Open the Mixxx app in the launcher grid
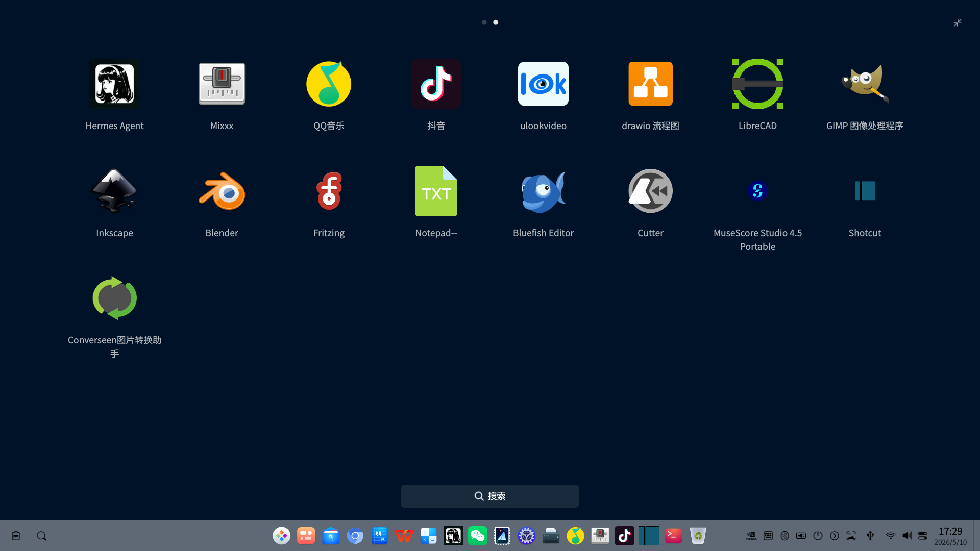The height and width of the screenshot is (551, 980). point(222,84)
